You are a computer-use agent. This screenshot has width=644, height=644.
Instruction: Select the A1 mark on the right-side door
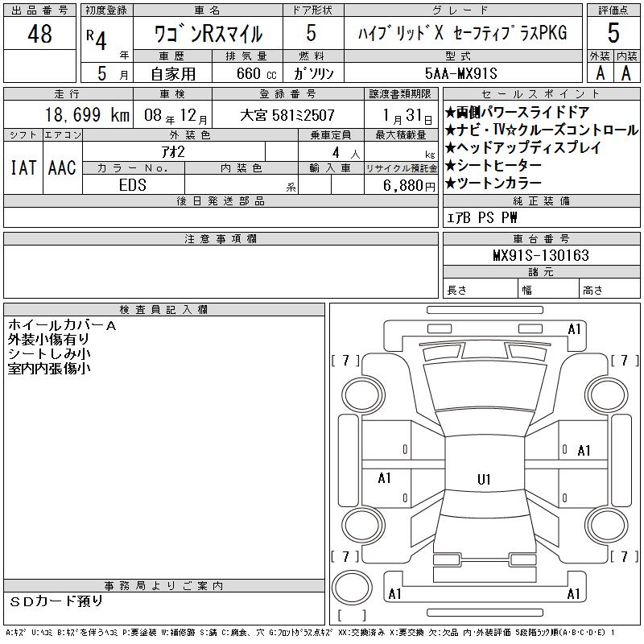click(584, 451)
